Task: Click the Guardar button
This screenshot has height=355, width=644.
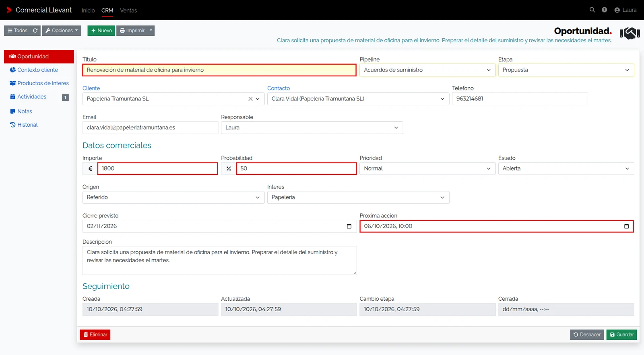Action: click(x=622, y=334)
